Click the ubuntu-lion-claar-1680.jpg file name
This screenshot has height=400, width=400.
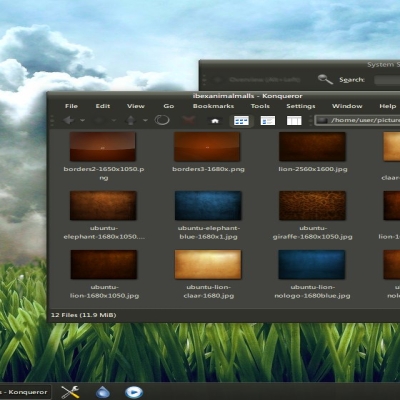[208, 291]
